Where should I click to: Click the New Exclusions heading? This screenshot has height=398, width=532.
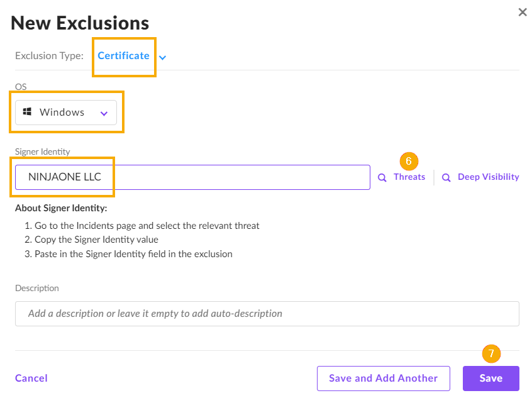80,23
